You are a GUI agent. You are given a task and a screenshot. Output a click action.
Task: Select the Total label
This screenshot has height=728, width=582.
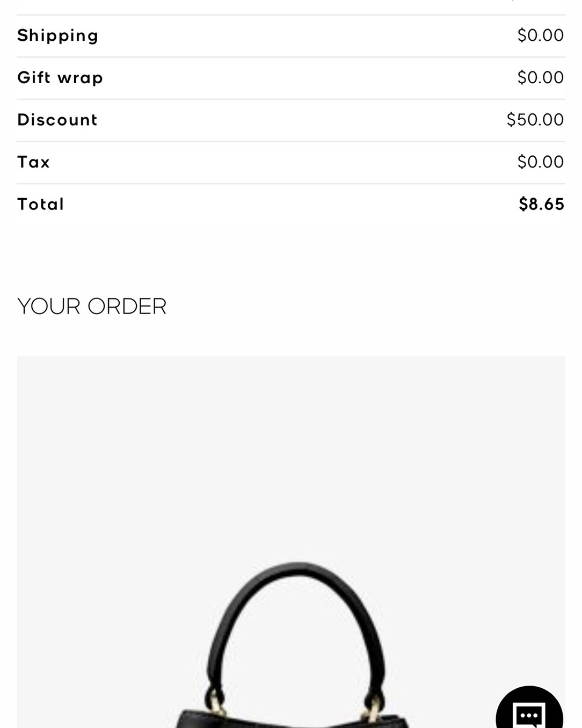pos(41,204)
